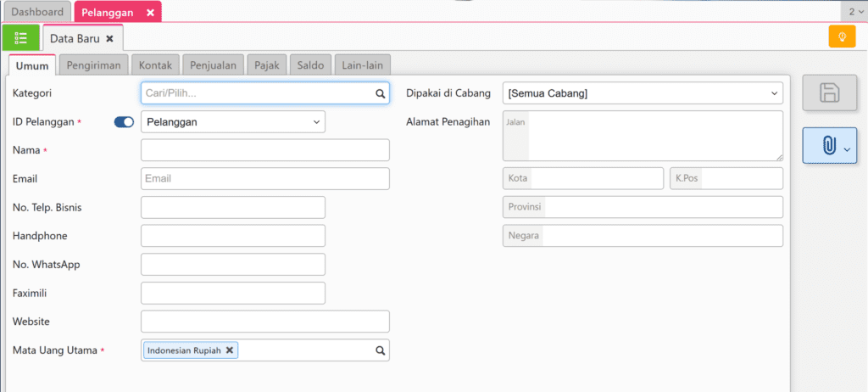868x392 pixels.
Task: Open the tab count dropdown at top right
Action: [x=854, y=12]
